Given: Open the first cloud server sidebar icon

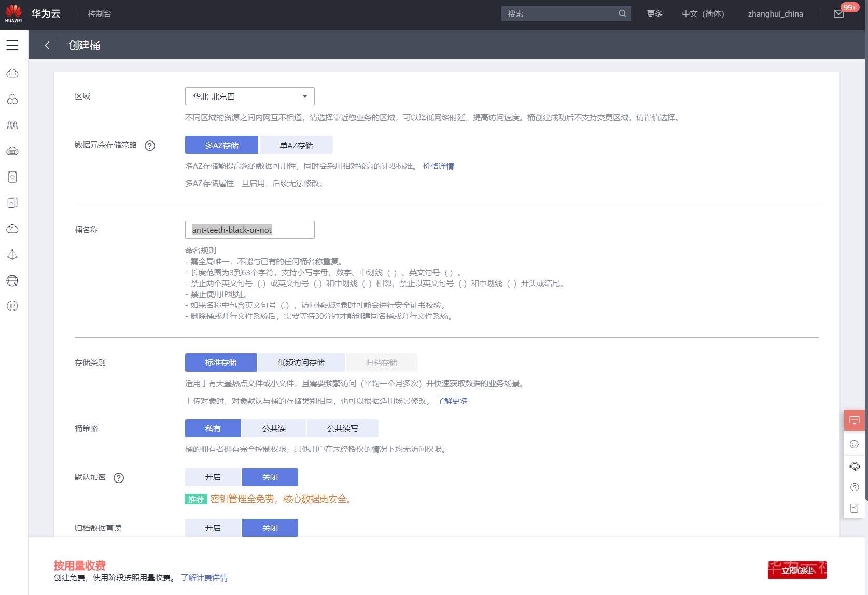Looking at the screenshot, I should point(12,73).
